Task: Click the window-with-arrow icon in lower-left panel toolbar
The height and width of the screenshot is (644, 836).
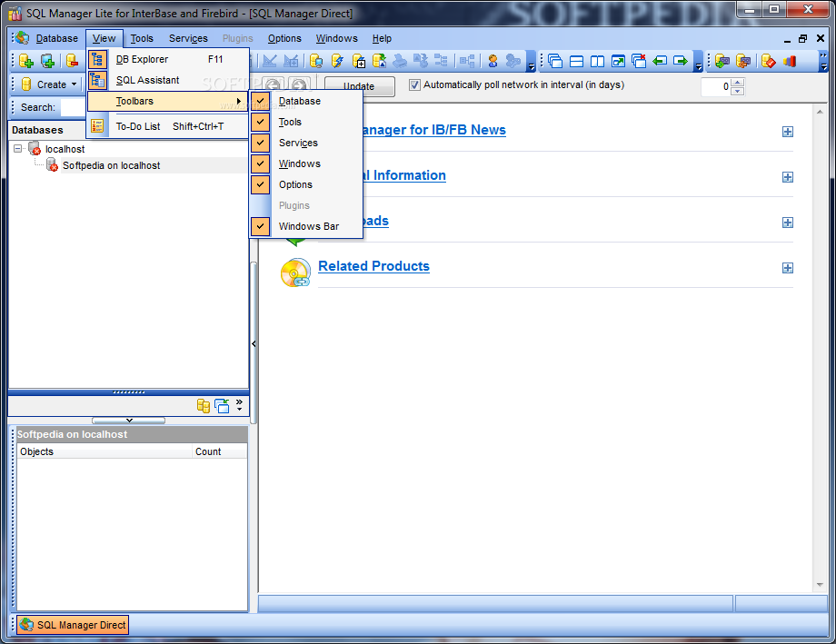Action: pos(222,406)
